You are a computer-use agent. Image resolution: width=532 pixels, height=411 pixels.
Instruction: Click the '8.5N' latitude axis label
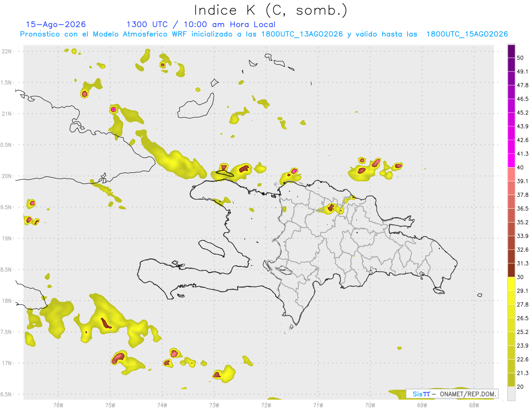pos(7,270)
